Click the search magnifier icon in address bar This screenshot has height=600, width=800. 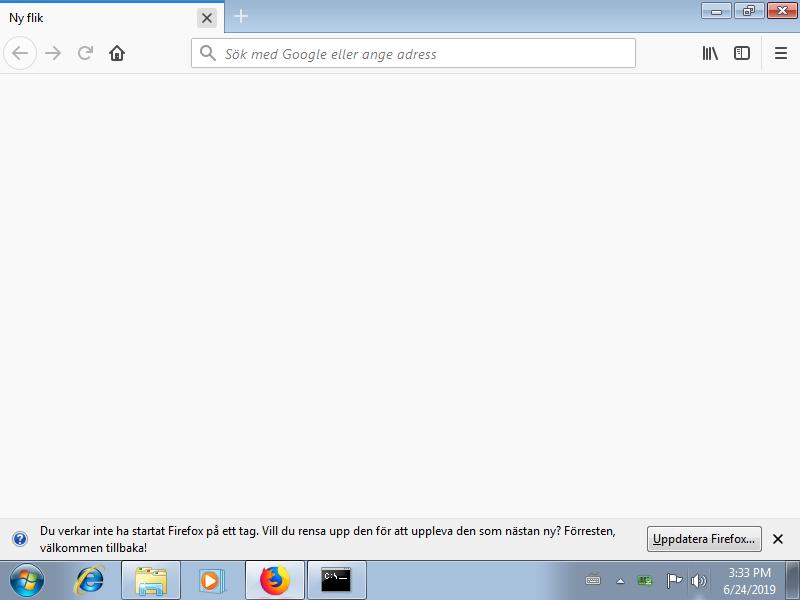click(x=208, y=53)
